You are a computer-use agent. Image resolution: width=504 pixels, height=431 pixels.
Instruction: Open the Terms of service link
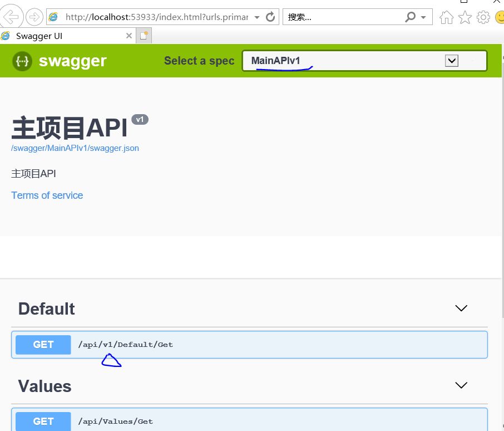click(47, 195)
